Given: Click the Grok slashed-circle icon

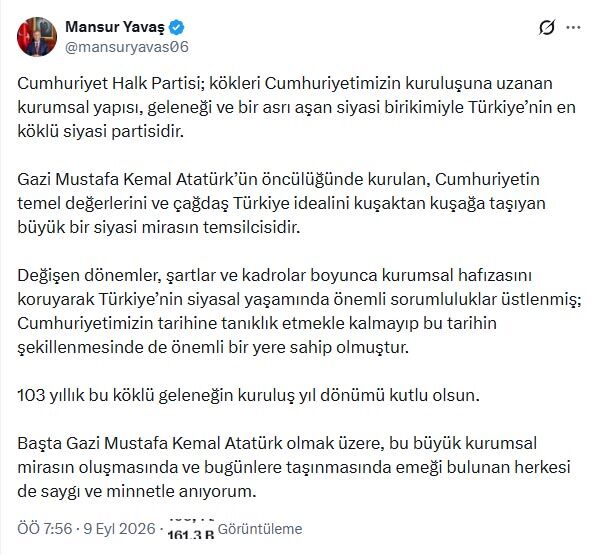Looking at the screenshot, I should coord(547,27).
